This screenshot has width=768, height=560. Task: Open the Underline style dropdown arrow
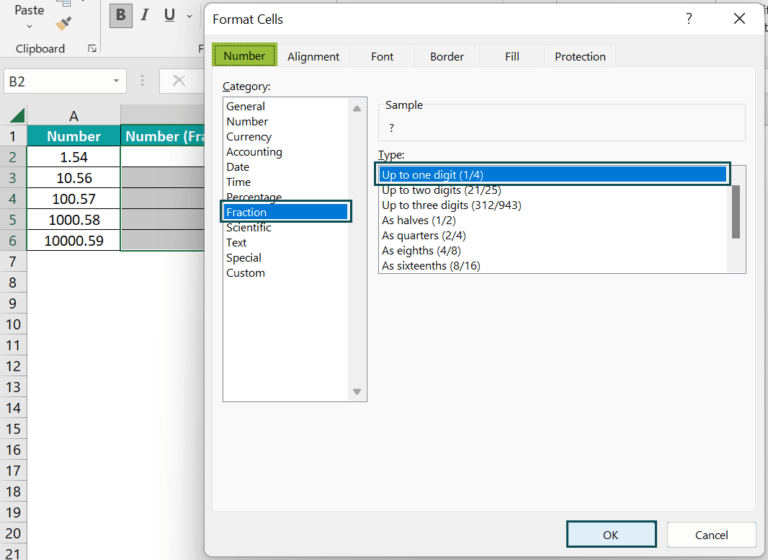(190, 16)
